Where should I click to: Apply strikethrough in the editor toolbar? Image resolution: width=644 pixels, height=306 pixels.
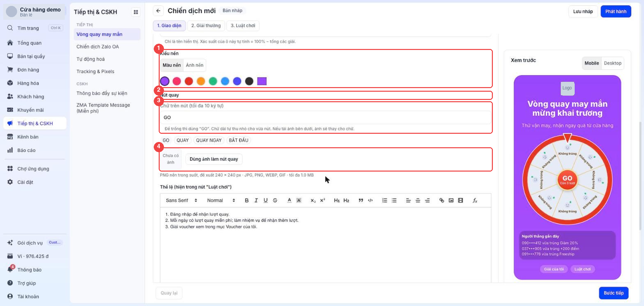(x=275, y=200)
